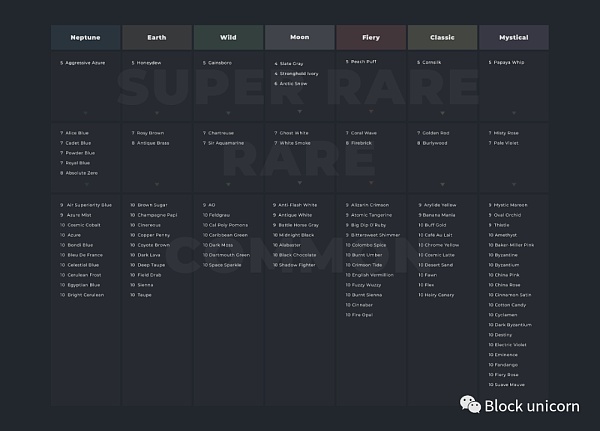Select Firebrick in the Fiery column
The height and width of the screenshot is (431, 600).
tap(363, 143)
